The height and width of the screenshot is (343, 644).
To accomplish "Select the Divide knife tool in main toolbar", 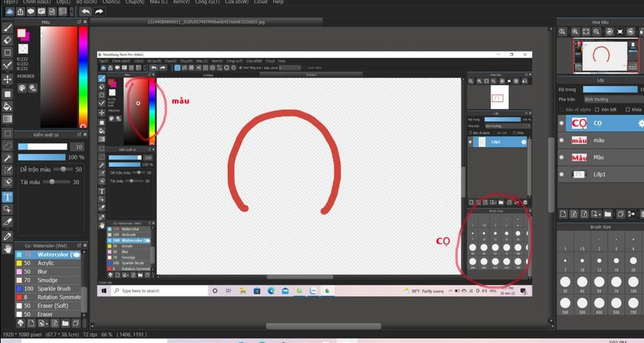I will point(8,222).
